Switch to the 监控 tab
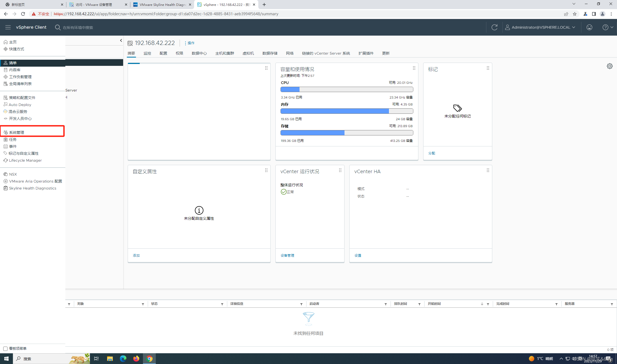This screenshot has width=617, height=364. 147,53
